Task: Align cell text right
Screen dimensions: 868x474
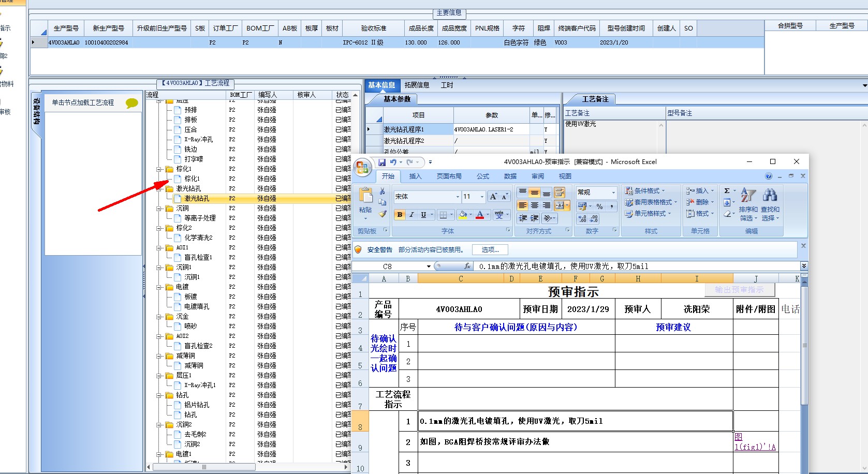Action: (547, 205)
